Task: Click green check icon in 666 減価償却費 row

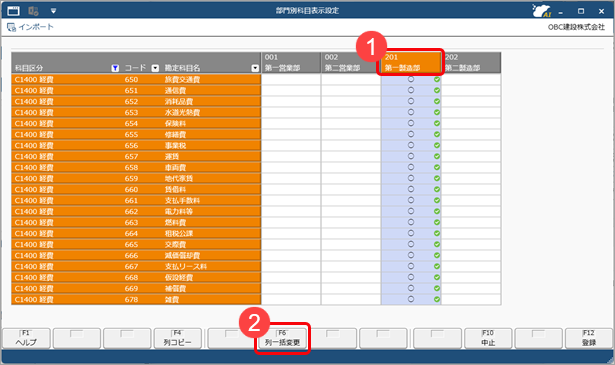Action: pos(437,255)
